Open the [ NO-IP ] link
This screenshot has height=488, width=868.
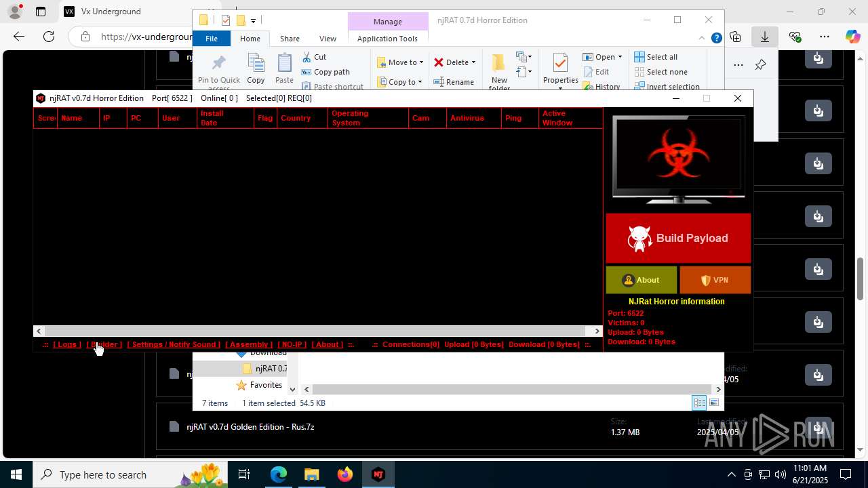pos(292,344)
